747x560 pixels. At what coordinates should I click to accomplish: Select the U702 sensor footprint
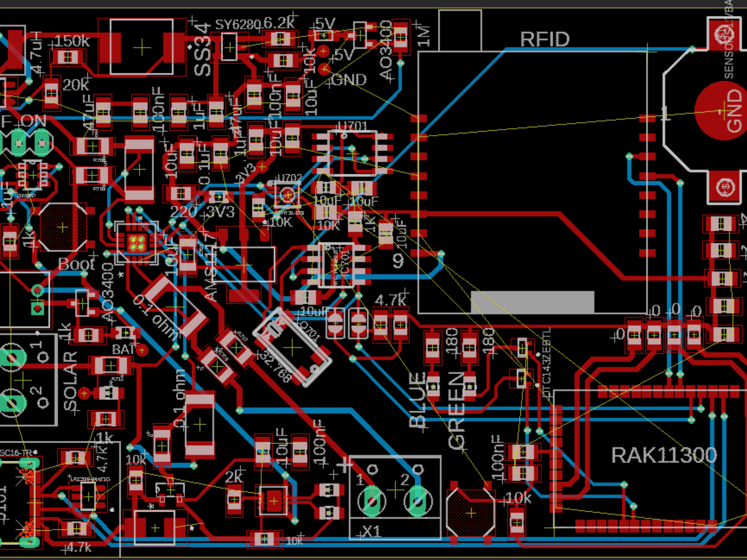click(288, 194)
